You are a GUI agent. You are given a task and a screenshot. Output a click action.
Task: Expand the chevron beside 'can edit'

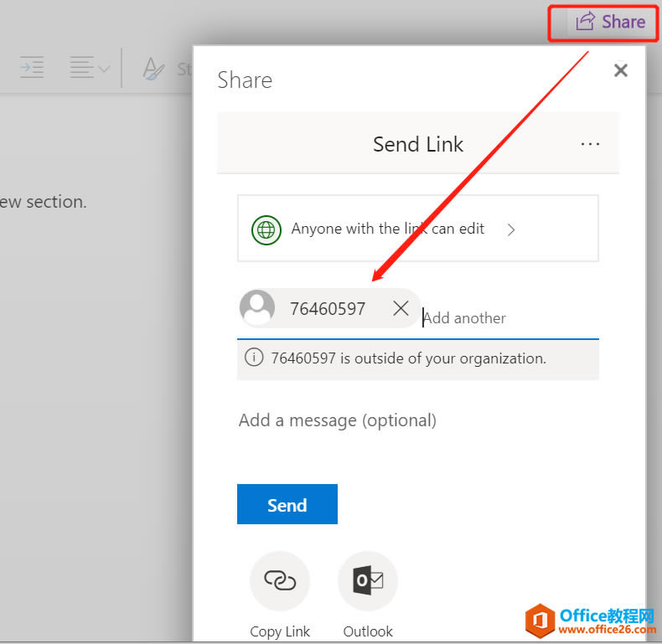(x=511, y=230)
